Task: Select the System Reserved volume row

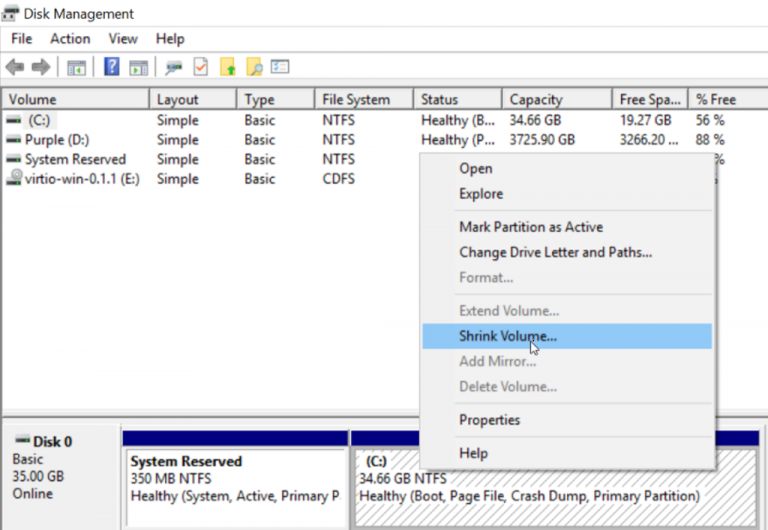Action: [x=211, y=160]
